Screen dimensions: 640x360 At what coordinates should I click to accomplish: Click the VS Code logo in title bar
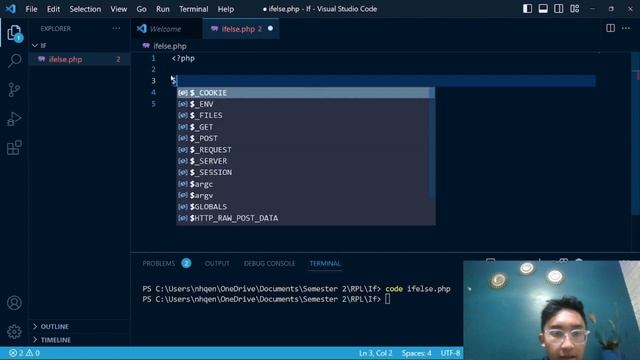click(11, 9)
